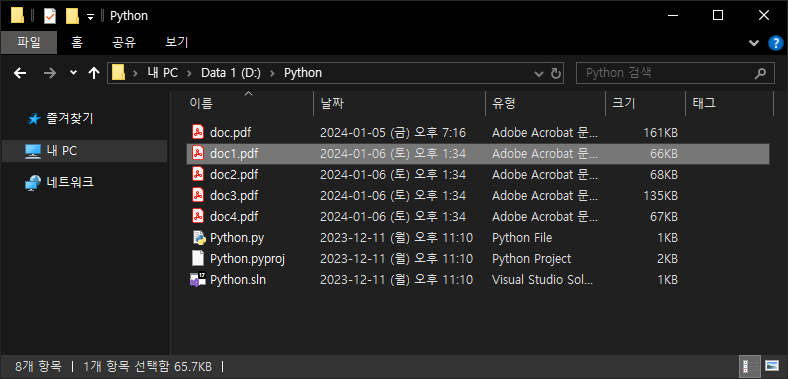Viewport: 788px width, 379px height.
Task: Go up one folder level arrow
Action: point(93,73)
